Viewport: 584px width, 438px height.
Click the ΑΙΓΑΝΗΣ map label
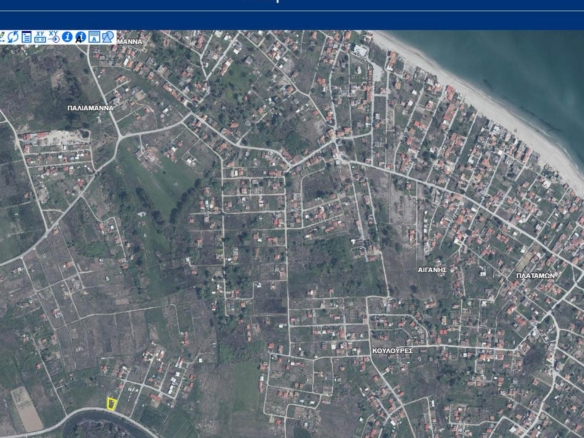pos(432,270)
